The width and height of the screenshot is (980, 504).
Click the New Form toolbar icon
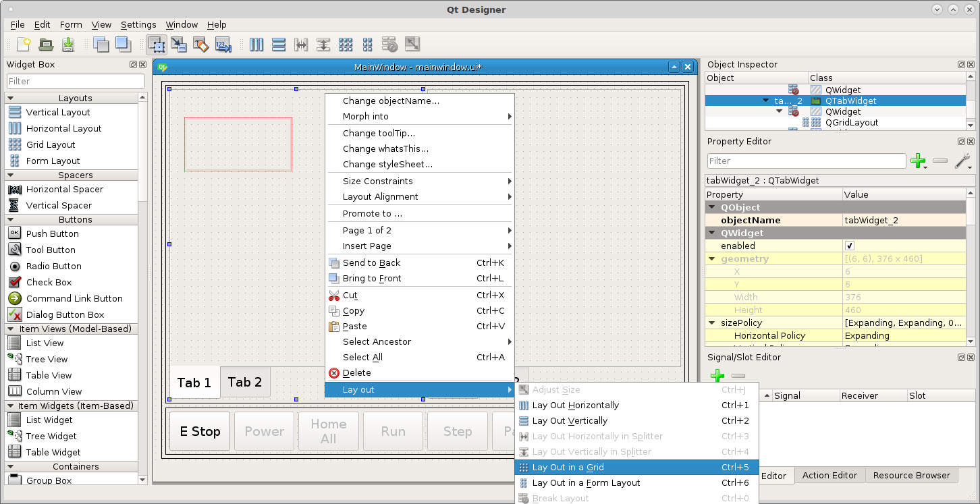coord(24,45)
